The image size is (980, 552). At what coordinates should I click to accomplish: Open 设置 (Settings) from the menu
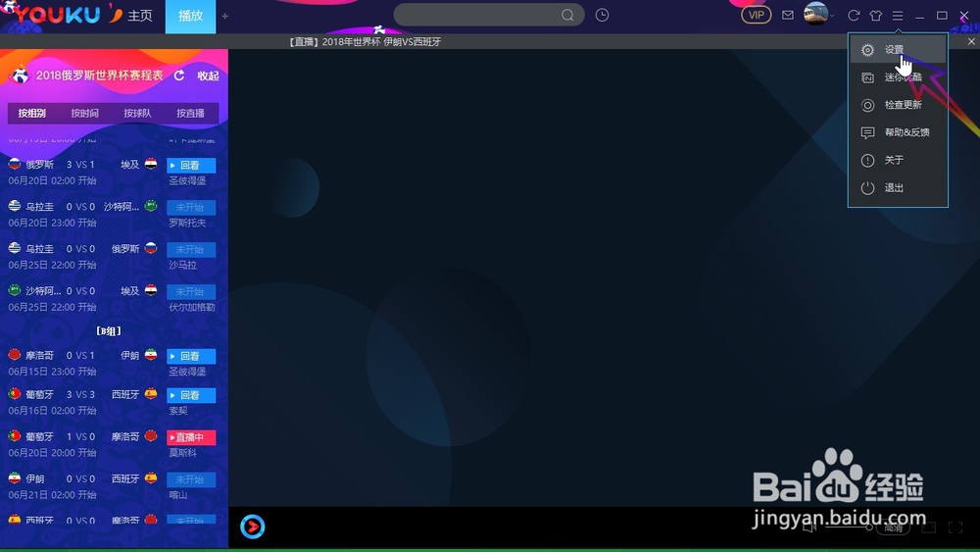pos(898,50)
